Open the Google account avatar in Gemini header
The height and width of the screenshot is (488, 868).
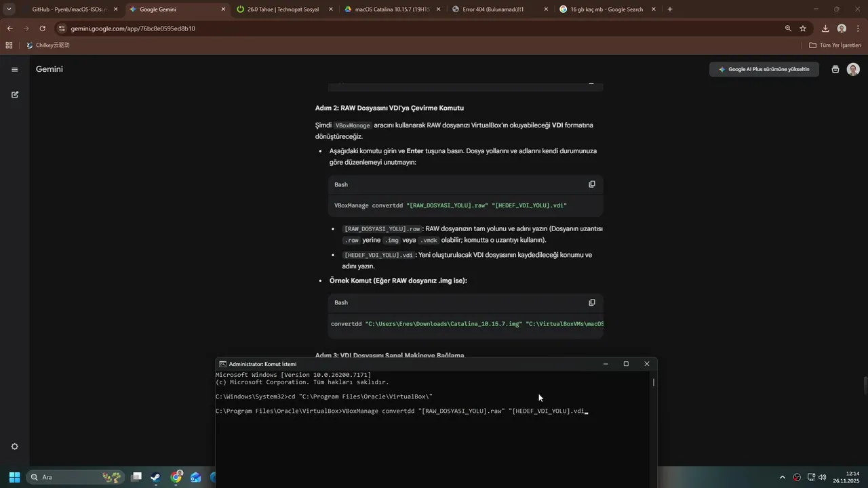(853, 69)
